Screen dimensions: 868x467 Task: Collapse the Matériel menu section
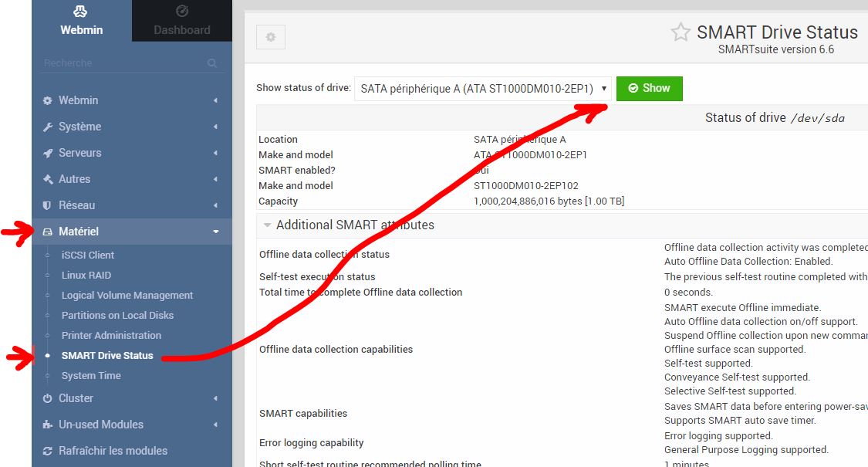131,232
